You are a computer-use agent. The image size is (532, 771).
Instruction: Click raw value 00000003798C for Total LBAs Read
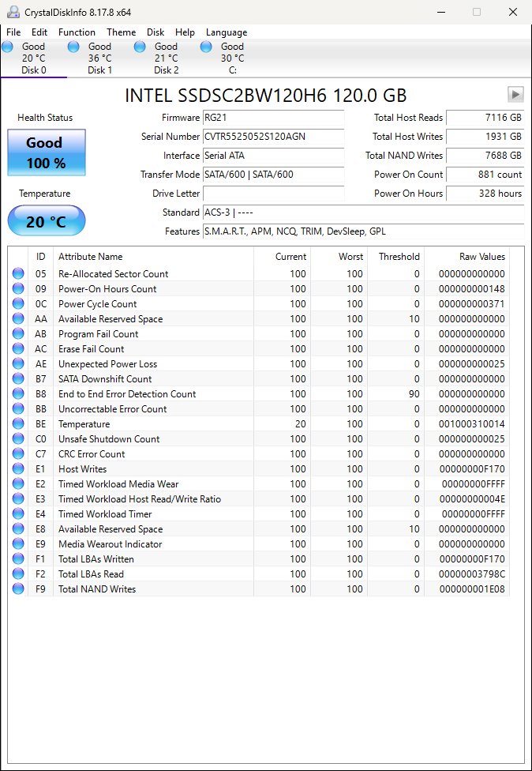(x=471, y=574)
